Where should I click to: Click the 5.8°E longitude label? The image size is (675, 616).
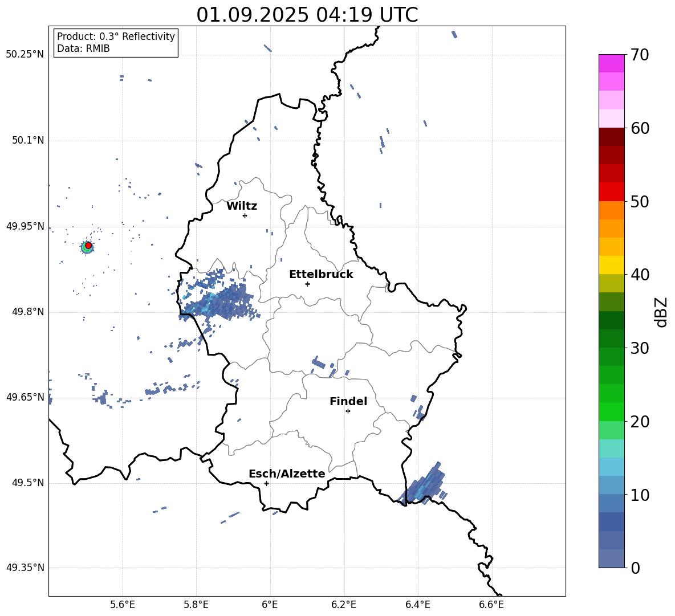pos(196,605)
